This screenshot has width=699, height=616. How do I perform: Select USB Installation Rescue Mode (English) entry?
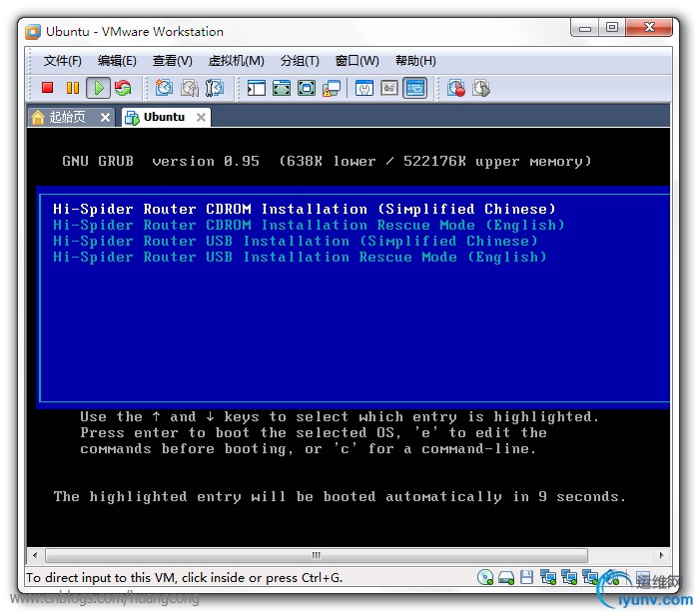(x=300, y=258)
